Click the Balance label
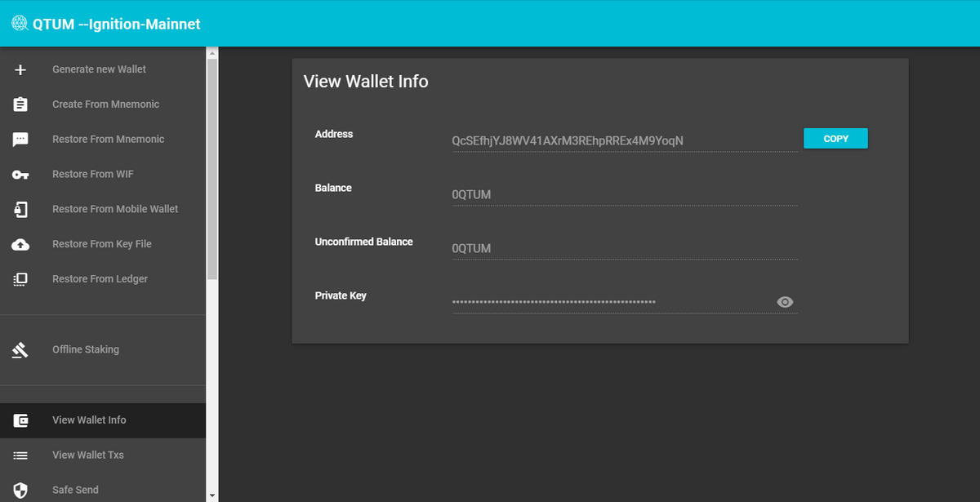This screenshot has width=980, height=502. (x=333, y=188)
